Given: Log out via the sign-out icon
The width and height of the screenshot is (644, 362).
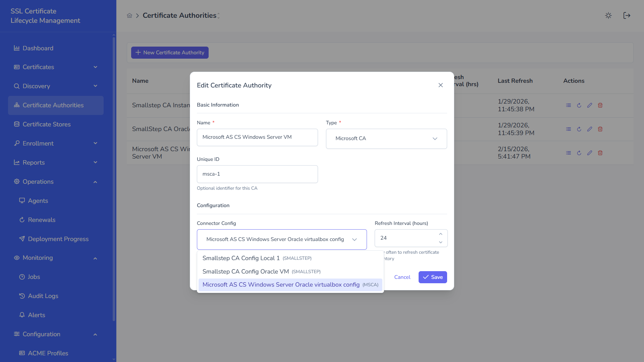Looking at the screenshot, I should (x=627, y=15).
